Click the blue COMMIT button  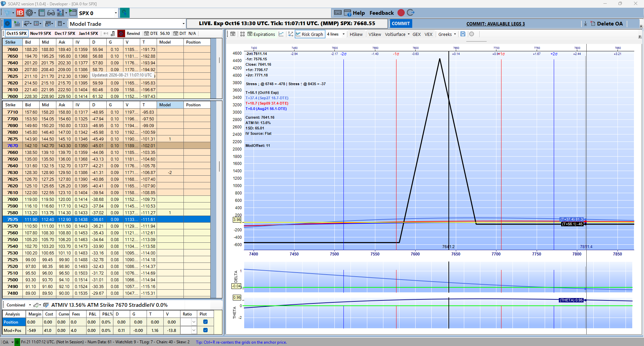tap(400, 23)
